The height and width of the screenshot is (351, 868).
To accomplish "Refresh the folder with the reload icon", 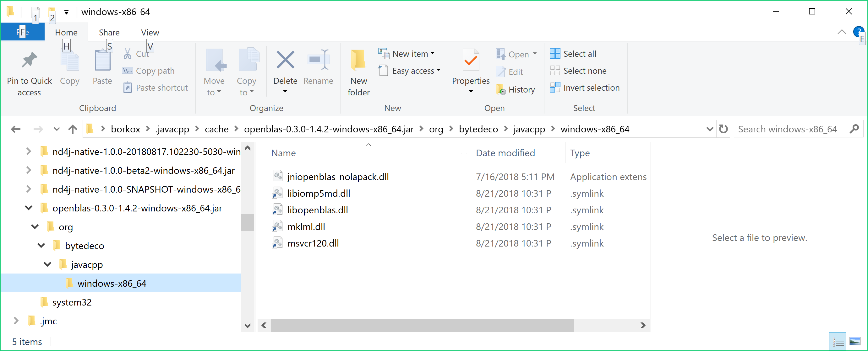I will [x=723, y=129].
